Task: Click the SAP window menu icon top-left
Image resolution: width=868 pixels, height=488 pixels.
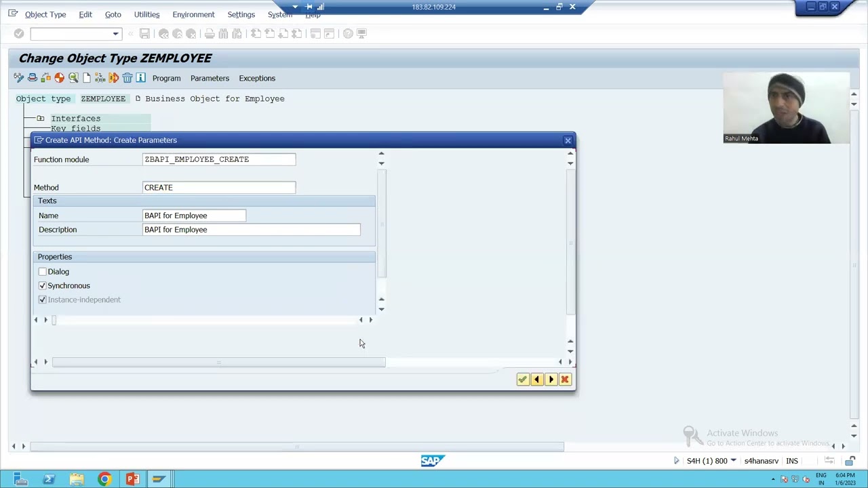Action: pyautogui.click(x=12, y=14)
